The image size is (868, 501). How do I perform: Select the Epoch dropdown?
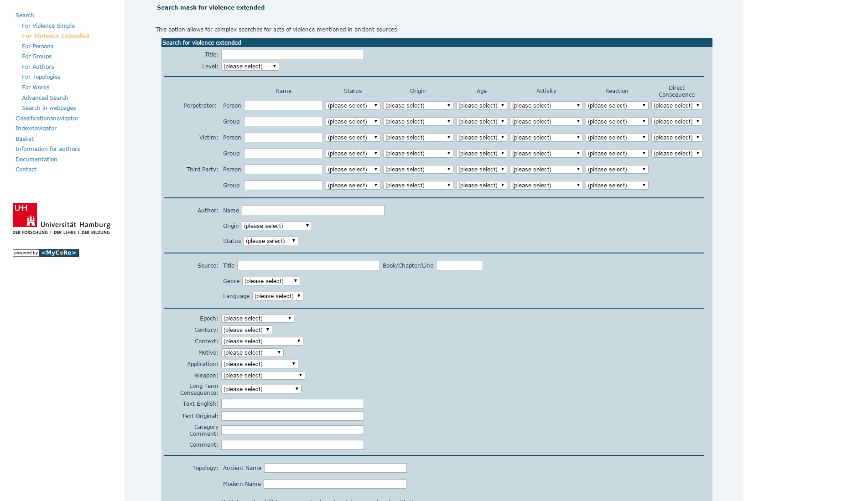click(257, 319)
